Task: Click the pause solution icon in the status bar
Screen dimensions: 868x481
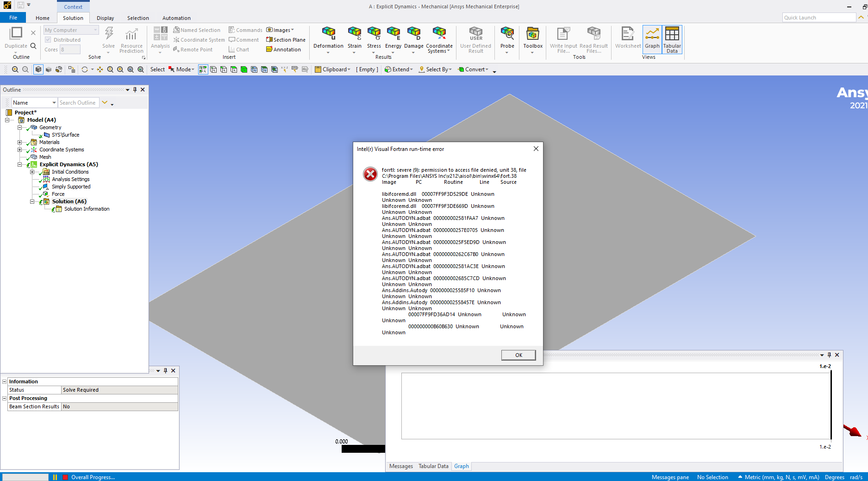Action: click(55, 477)
